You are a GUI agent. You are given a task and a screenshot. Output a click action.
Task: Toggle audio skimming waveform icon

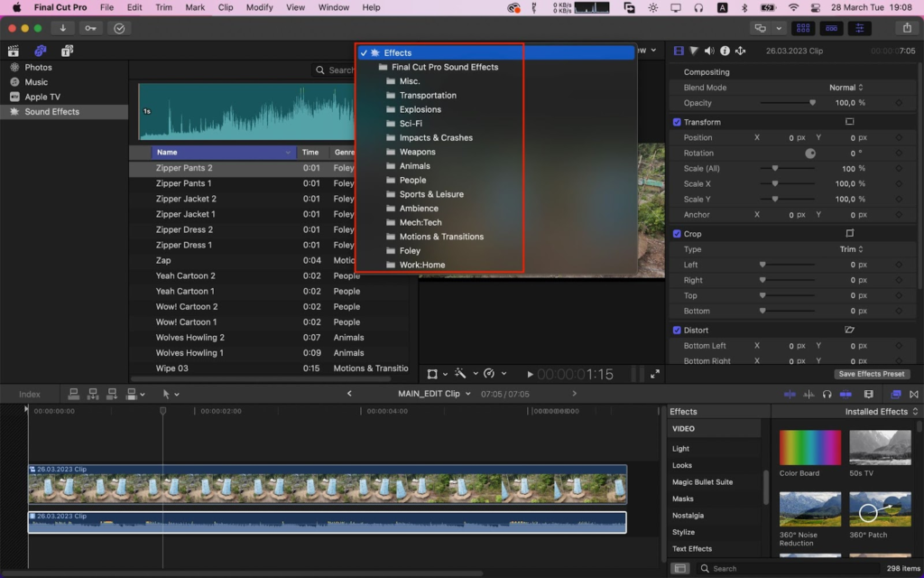coord(808,394)
